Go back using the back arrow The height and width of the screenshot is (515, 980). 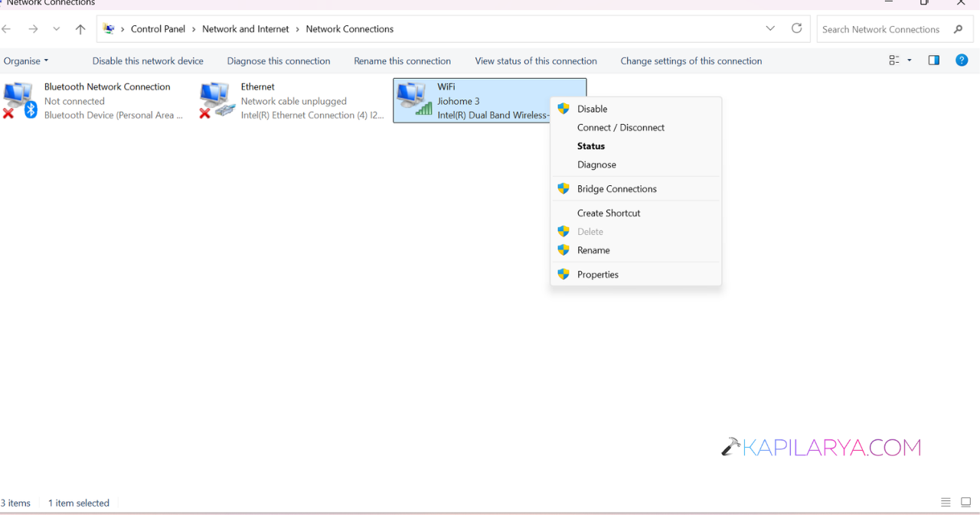7,29
